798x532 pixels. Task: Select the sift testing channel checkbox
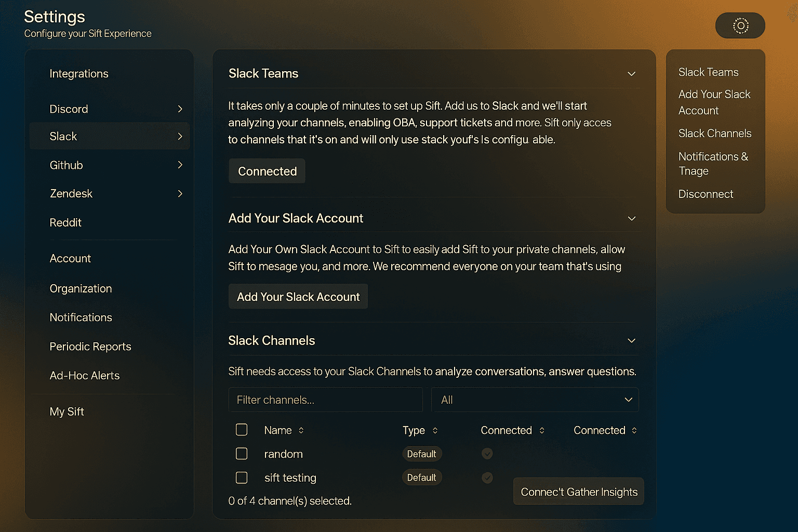click(242, 477)
